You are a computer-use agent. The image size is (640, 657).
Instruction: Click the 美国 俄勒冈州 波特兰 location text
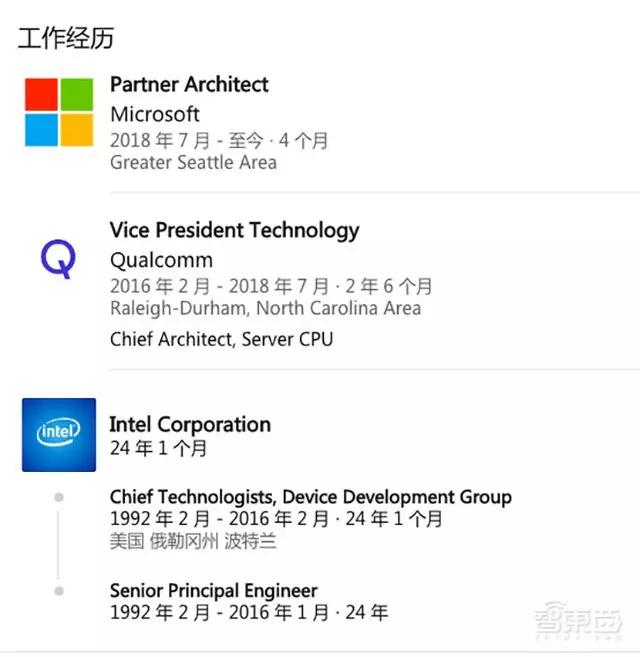tap(193, 541)
